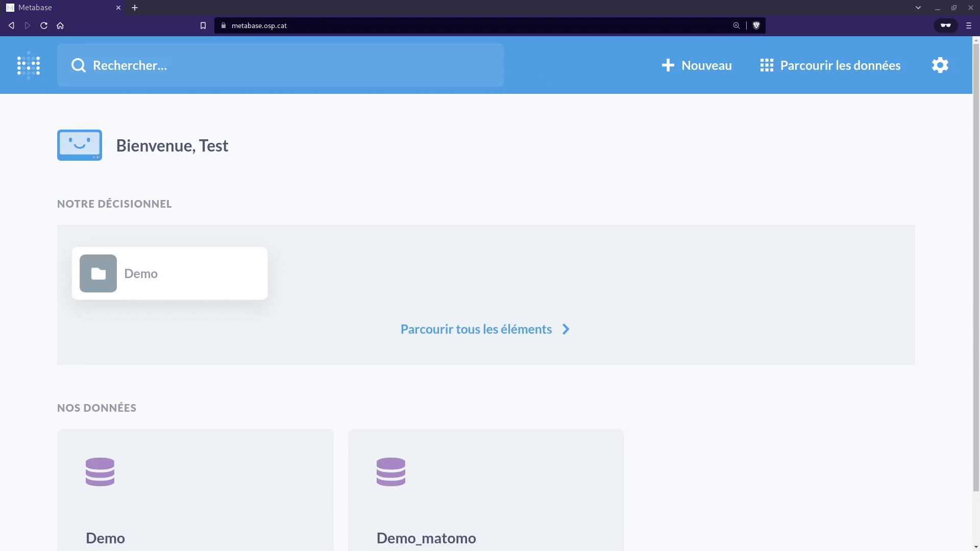Go forward with browser forward arrow

point(28,26)
